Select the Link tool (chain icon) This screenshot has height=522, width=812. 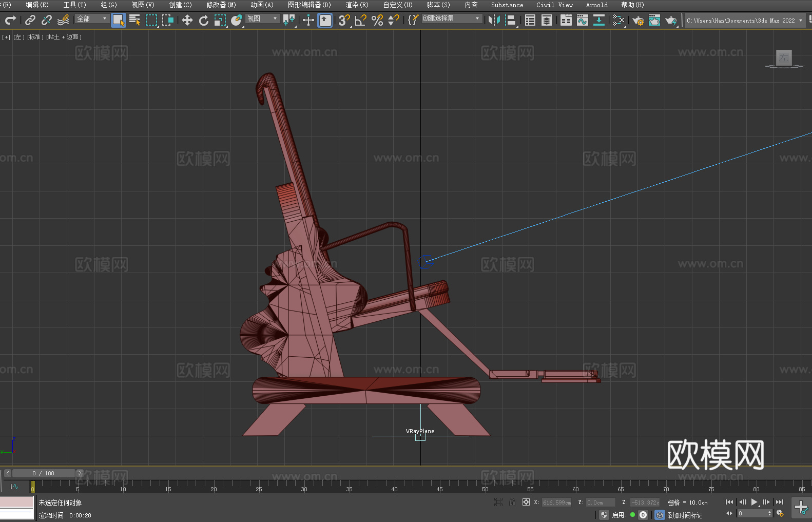coord(30,20)
